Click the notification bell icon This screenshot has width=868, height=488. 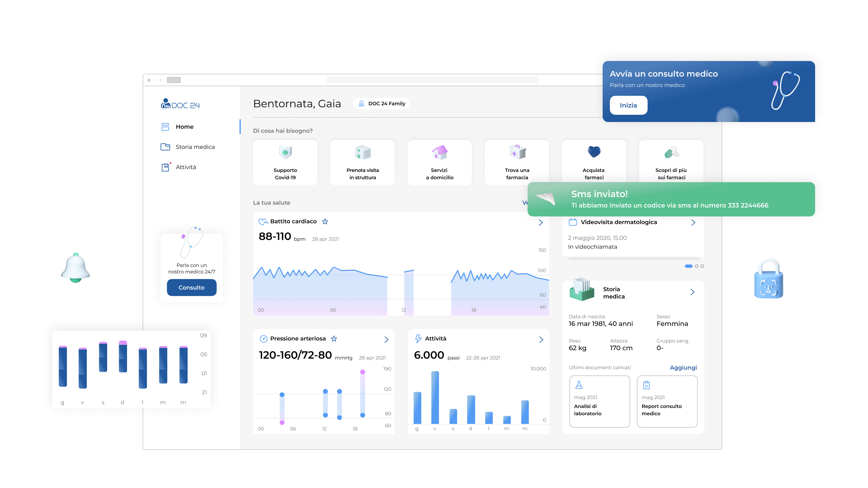point(75,267)
